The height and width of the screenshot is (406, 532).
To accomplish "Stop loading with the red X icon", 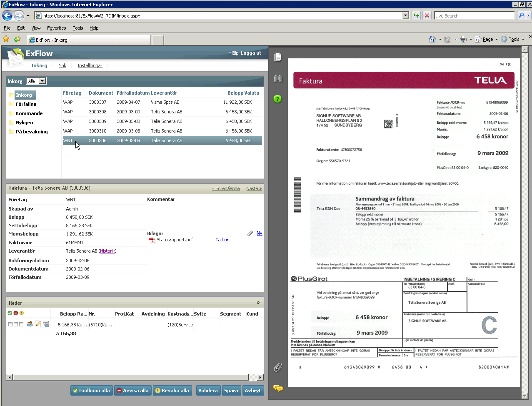I will pyautogui.click(x=427, y=15).
